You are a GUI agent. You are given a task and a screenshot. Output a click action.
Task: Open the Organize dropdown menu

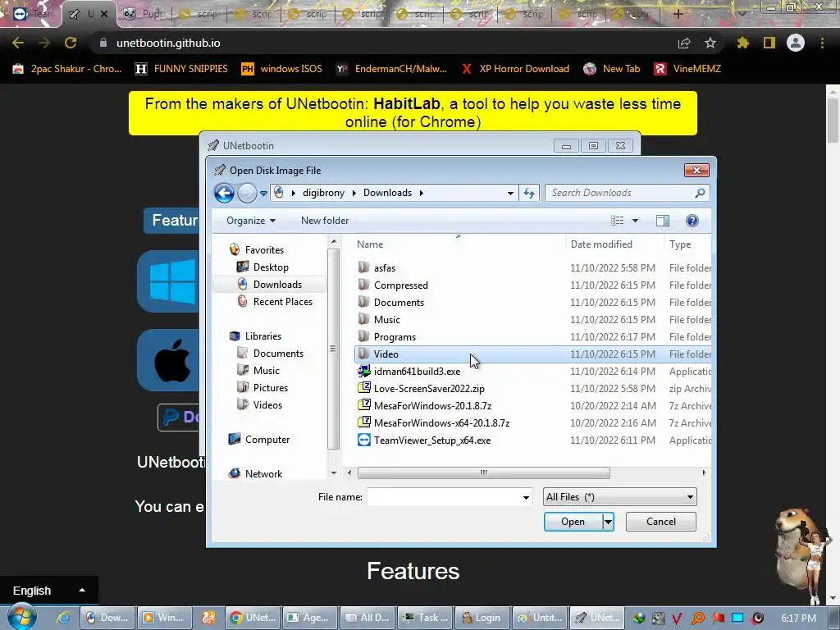251,221
